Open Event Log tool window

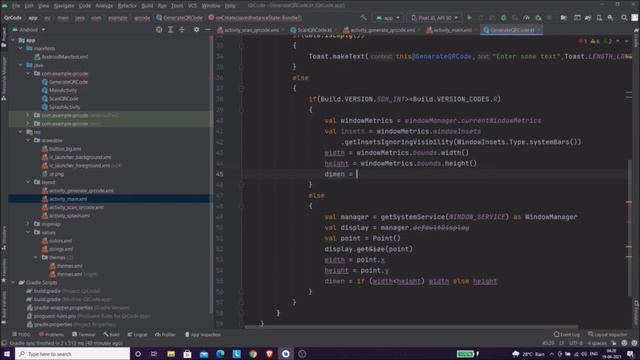567,334
